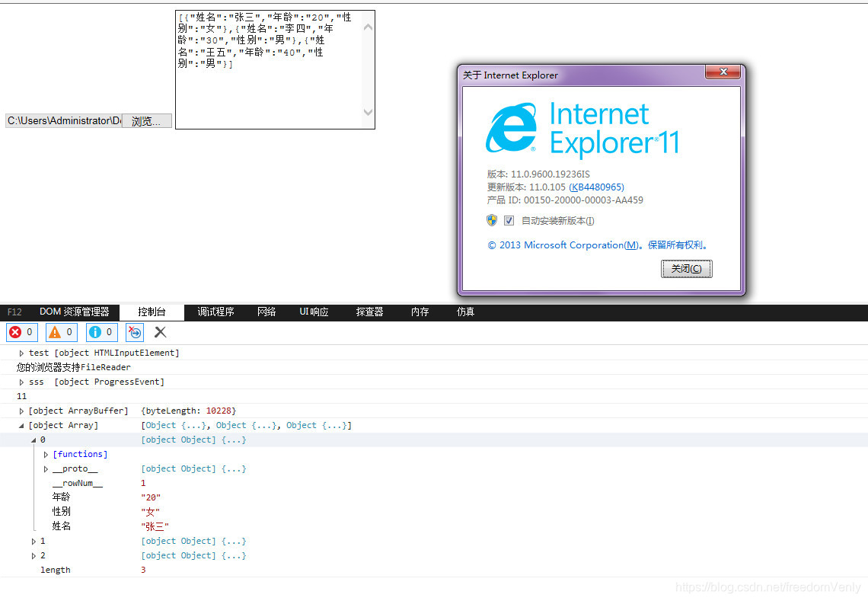Viewport: 868px width, 601px height.
Task: Expand array item 1
Action: pos(34,541)
